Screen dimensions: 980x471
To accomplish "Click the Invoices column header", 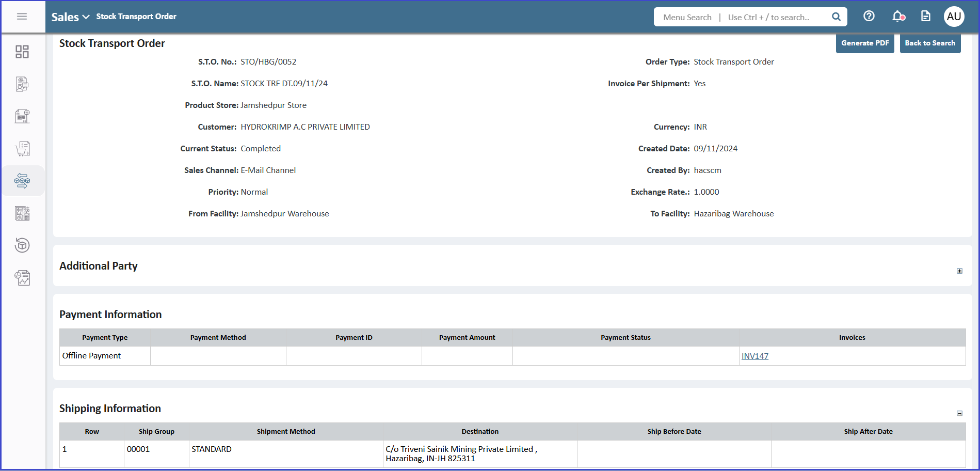I will pos(852,338).
